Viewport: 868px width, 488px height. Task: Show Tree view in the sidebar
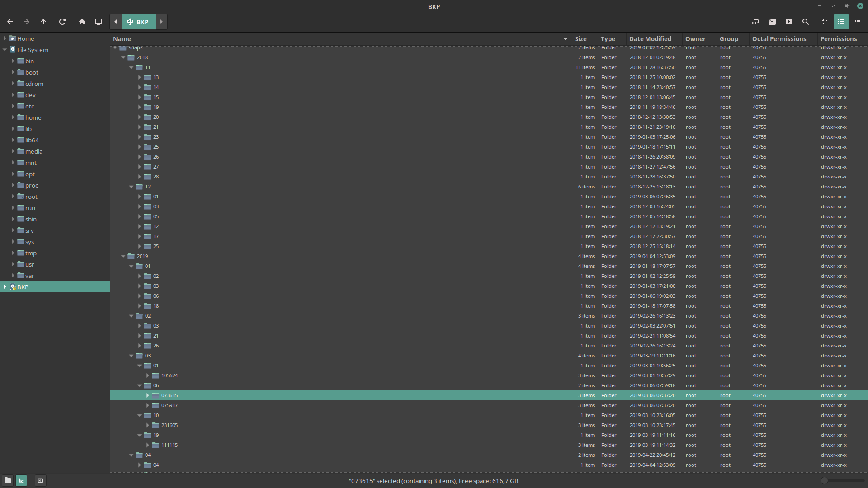click(21, 480)
